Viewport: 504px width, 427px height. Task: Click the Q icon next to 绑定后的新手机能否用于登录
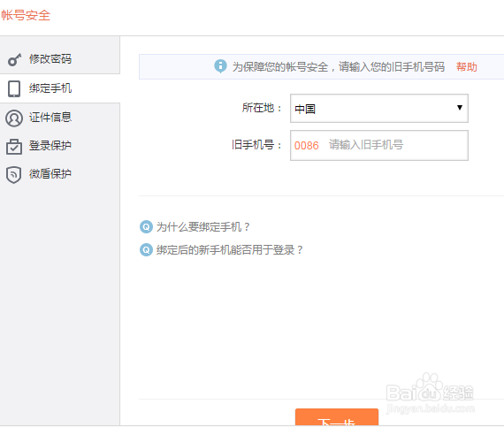click(146, 249)
